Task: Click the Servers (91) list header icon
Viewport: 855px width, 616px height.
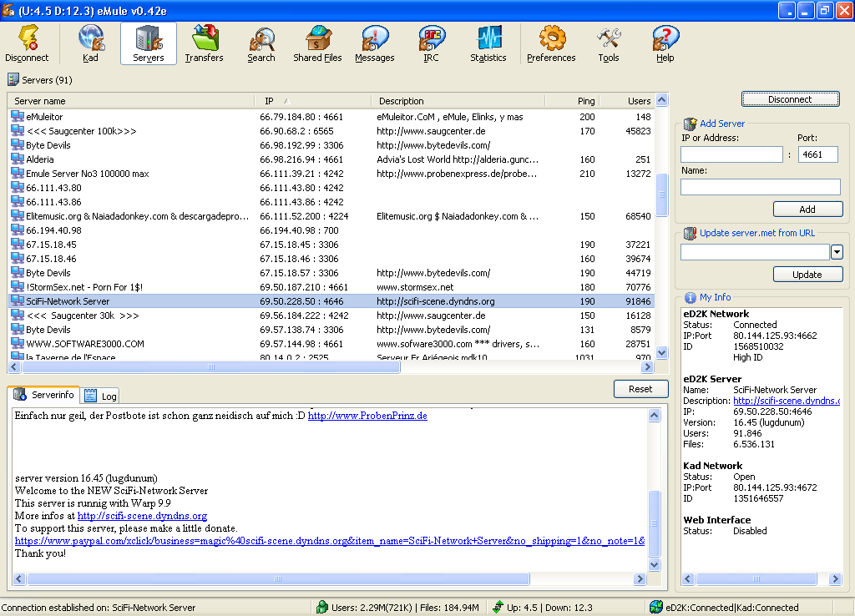Action: coord(13,80)
